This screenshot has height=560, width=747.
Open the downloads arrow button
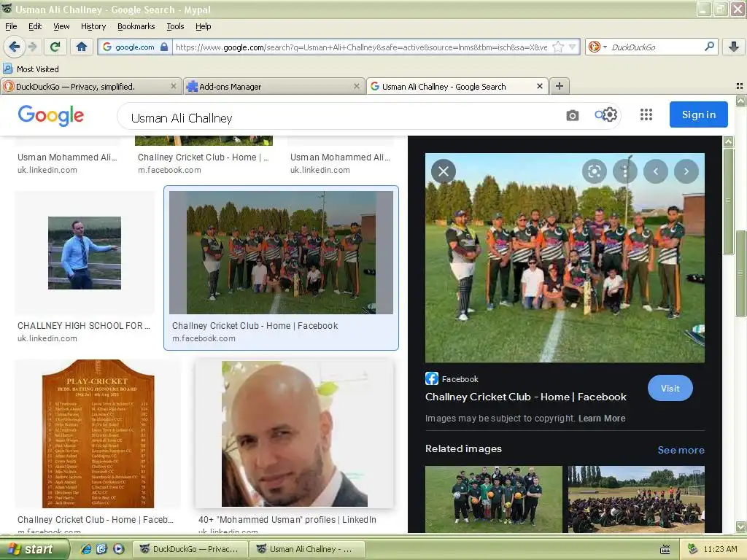[734, 47]
